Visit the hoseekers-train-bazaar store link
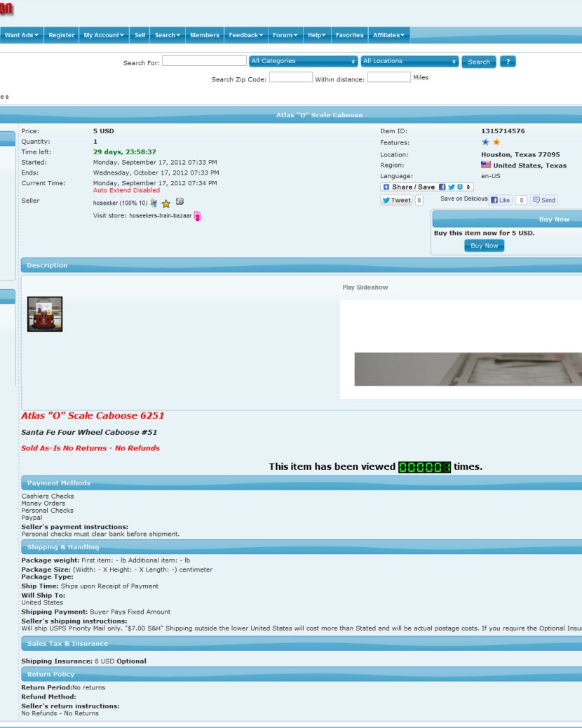Image resolution: width=582 pixels, height=728 pixels. click(x=160, y=216)
